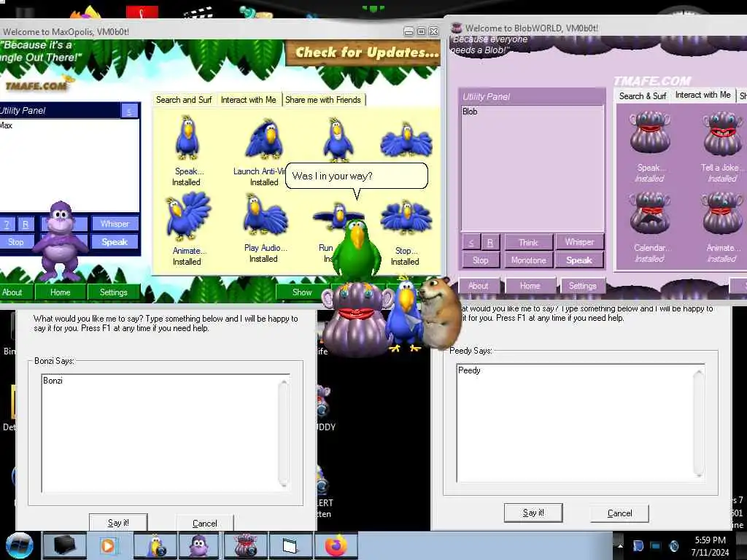The height and width of the screenshot is (560, 747).
Task: Go to Home in the MaxOpolis window
Action: 61,292
